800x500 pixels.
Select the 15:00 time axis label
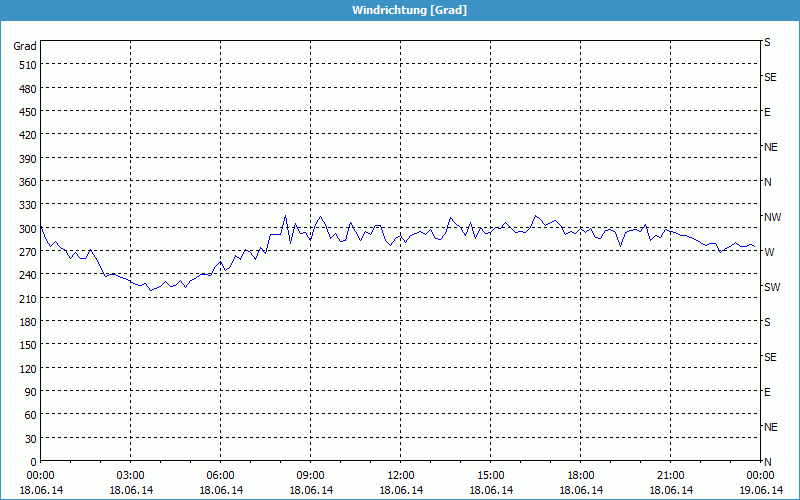coord(491,475)
